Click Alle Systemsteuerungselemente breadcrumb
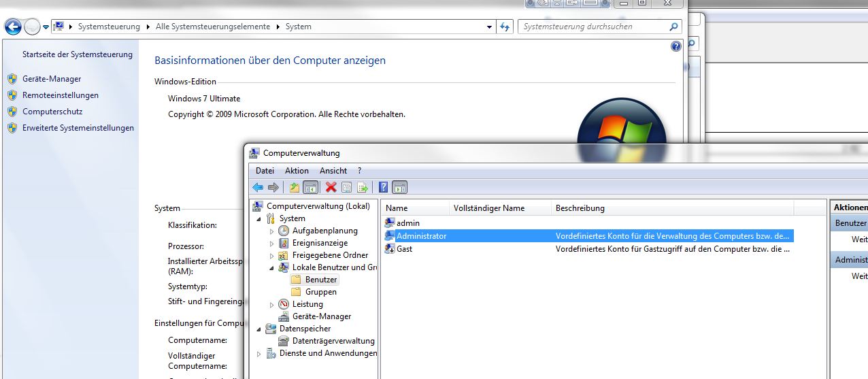 pyautogui.click(x=214, y=27)
